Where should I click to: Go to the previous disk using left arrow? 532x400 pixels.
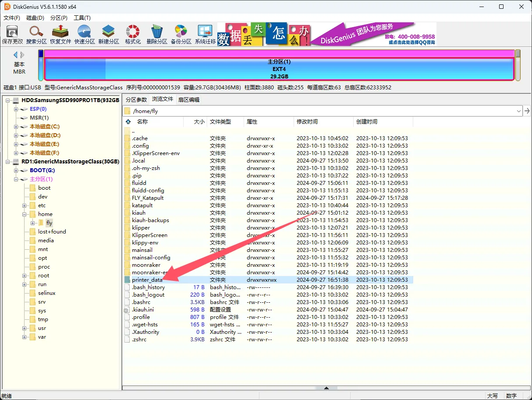coord(15,55)
